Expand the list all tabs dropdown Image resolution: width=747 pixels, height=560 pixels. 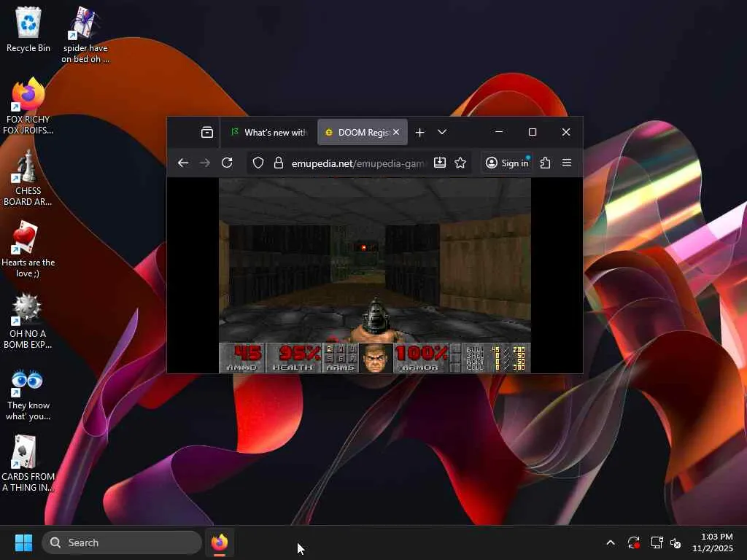442,133
